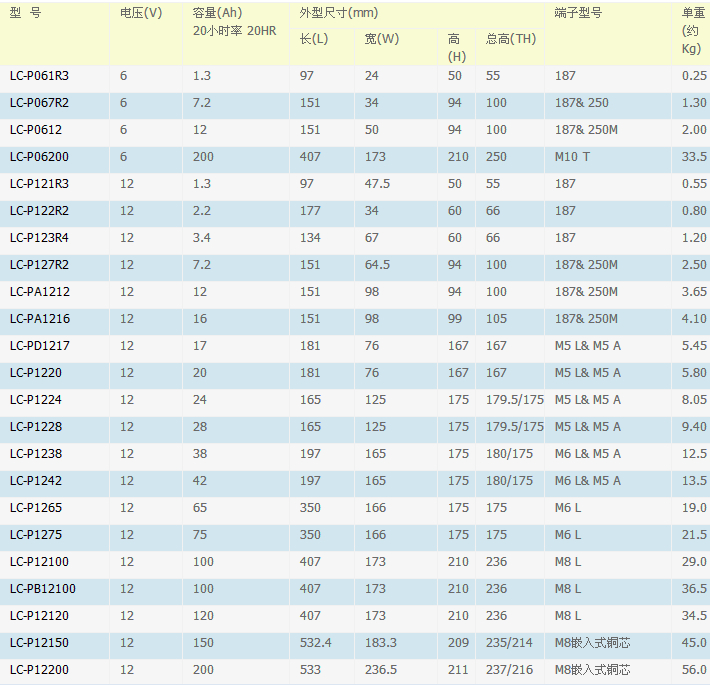
Task: Select the 179.5/175 height cell for LC-P1224
Action: [514, 400]
